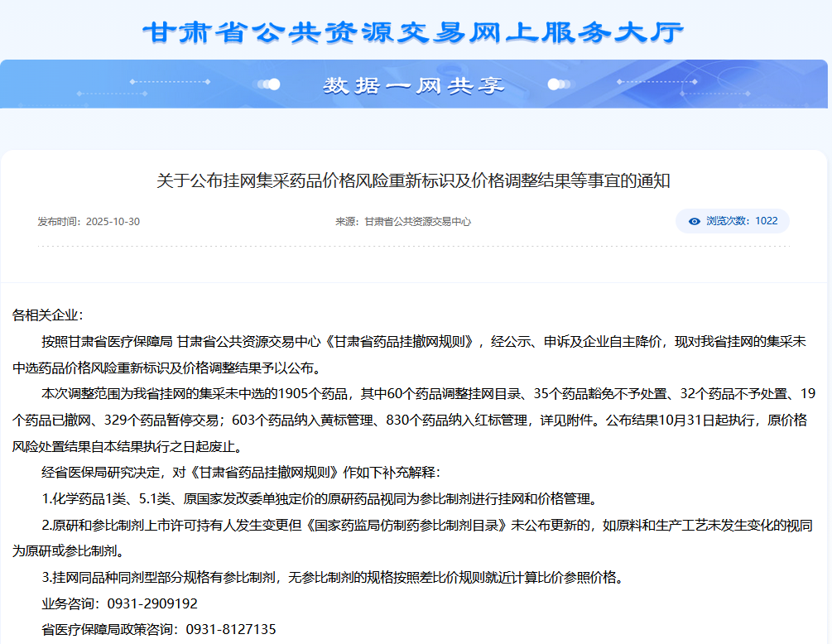Image resolution: width=832 pixels, height=644 pixels.
Task: Select the 数据一网共享 banner heading
Action: point(414,85)
